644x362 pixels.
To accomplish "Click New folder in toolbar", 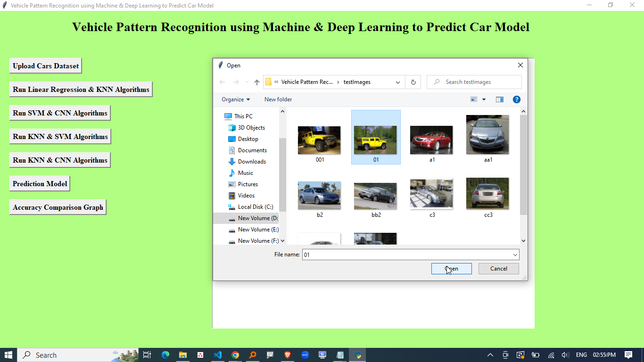I will coord(278,99).
